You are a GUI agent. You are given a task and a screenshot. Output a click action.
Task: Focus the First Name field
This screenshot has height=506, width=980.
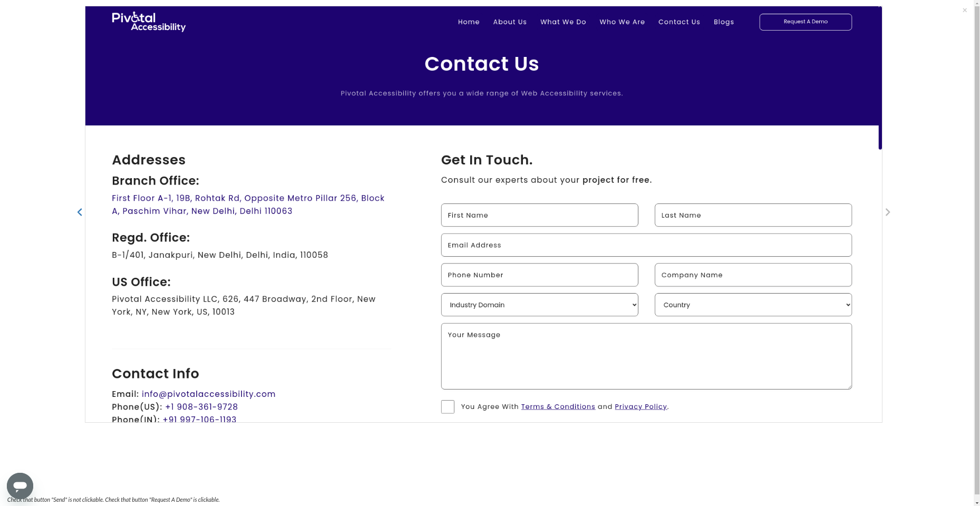[539, 215]
